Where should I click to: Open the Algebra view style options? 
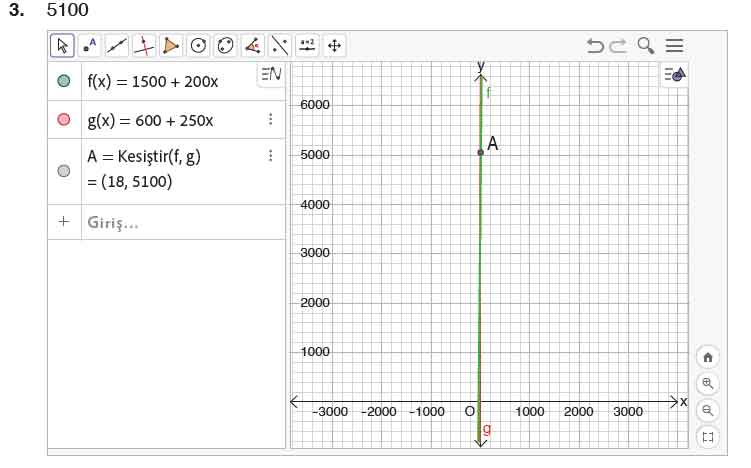click(270, 74)
